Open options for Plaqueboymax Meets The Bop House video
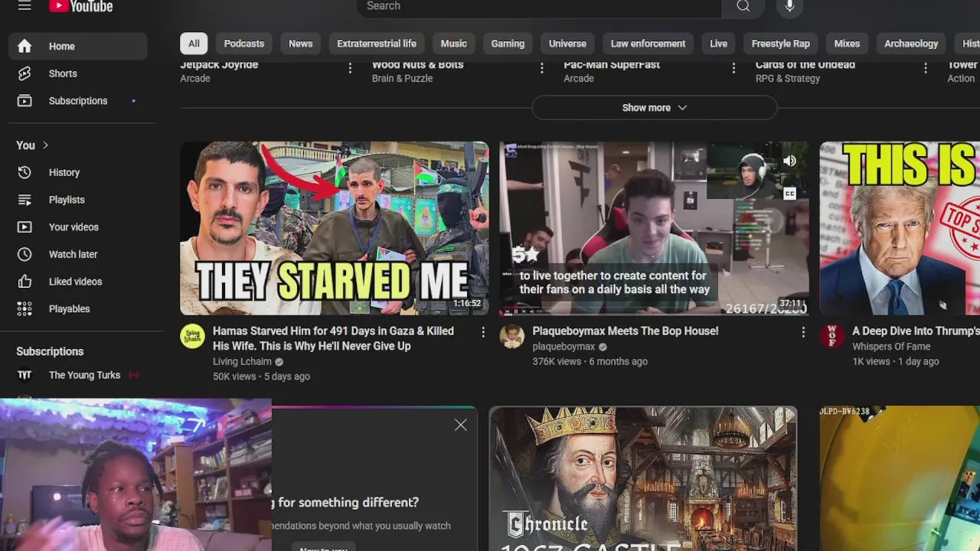Screen dimensions: 980x551 pyautogui.click(x=803, y=331)
